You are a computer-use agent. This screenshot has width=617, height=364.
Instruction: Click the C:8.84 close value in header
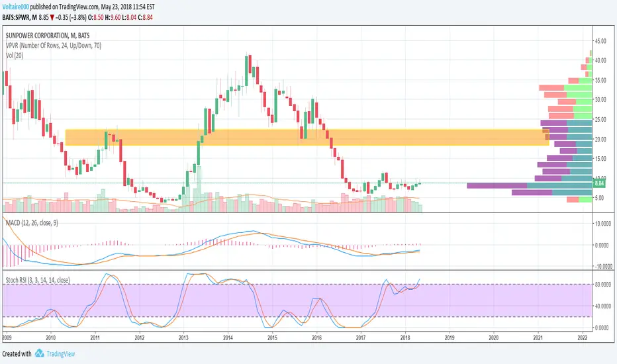point(145,17)
